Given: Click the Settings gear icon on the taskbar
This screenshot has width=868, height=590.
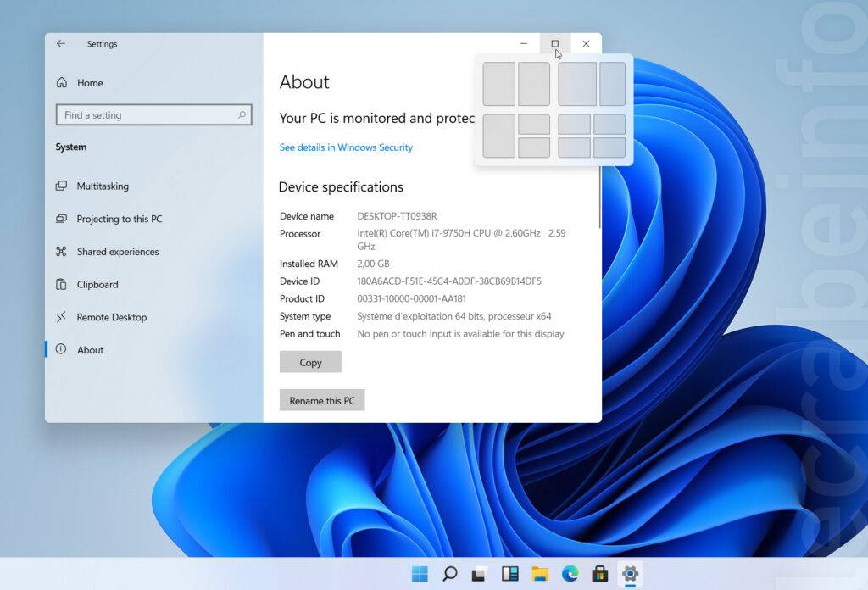Looking at the screenshot, I should tap(630, 574).
